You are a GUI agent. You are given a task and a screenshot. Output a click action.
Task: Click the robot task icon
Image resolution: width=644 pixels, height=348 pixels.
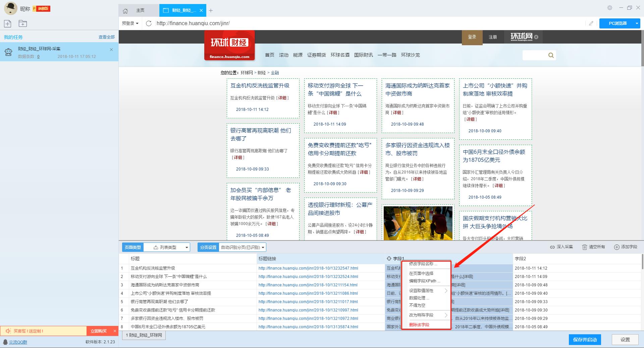click(x=8, y=52)
